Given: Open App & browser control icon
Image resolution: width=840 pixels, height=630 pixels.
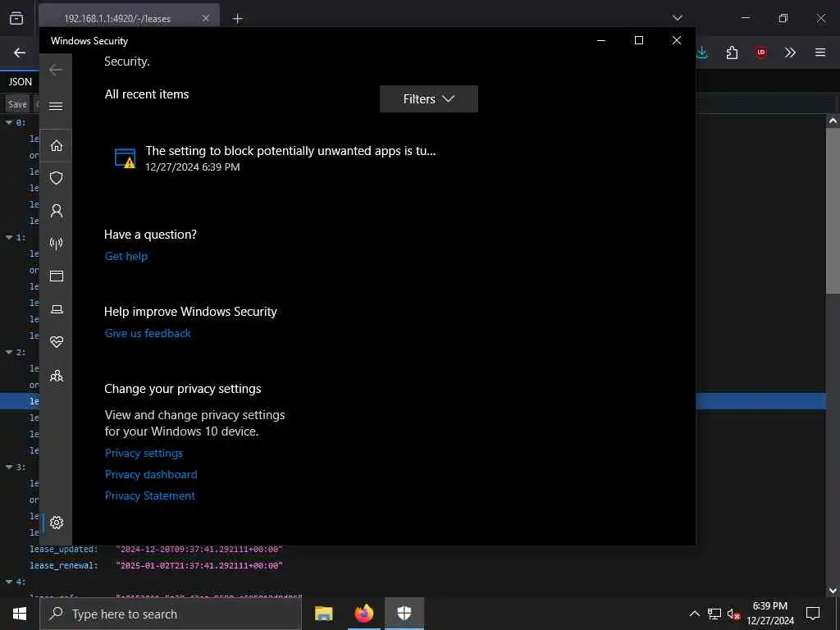Looking at the screenshot, I should [x=57, y=276].
